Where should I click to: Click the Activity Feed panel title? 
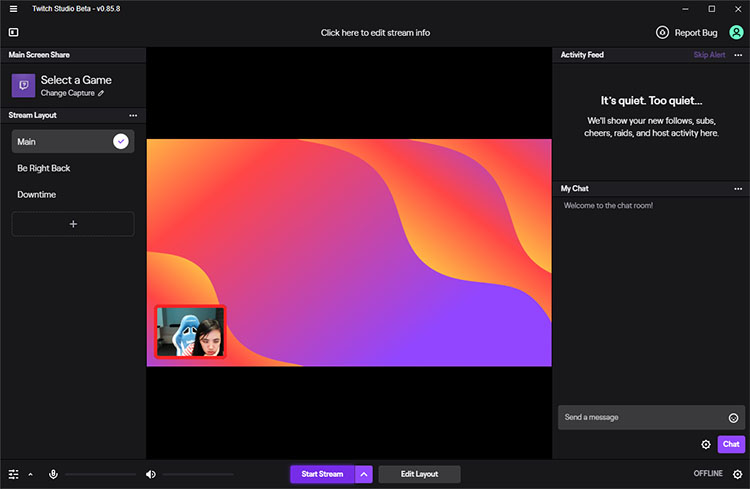(582, 55)
